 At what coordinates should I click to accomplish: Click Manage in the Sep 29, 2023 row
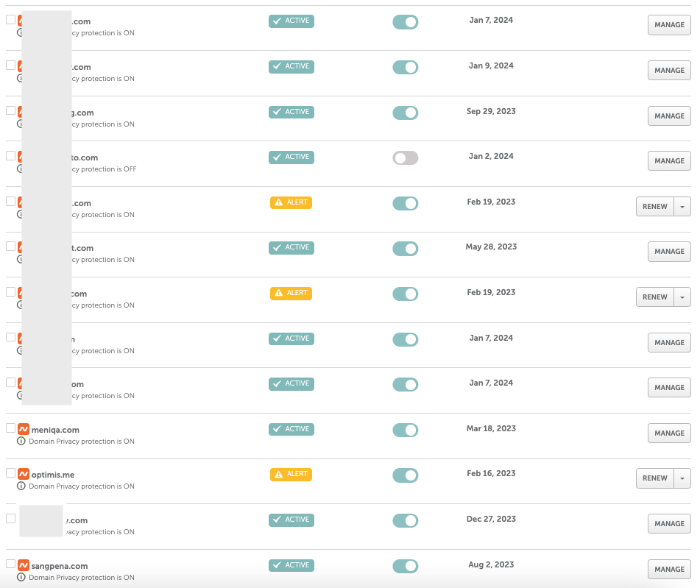669,116
